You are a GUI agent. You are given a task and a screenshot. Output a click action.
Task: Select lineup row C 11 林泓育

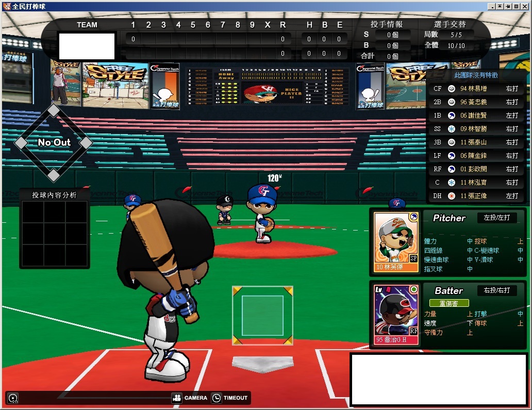[x=476, y=182]
